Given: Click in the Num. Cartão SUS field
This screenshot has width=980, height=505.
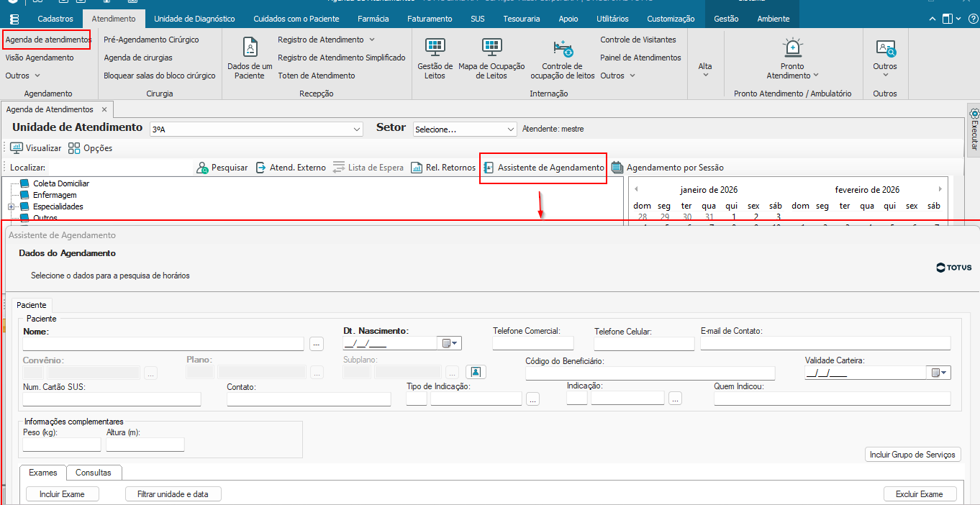Looking at the screenshot, I should coord(112,399).
